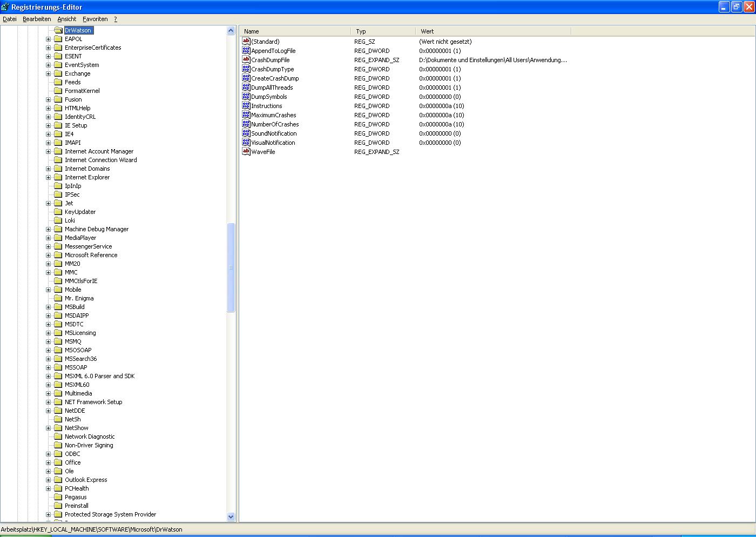Click the DrWatson open folder icon
This screenshot has width=756, height=537.
(58, 30)
